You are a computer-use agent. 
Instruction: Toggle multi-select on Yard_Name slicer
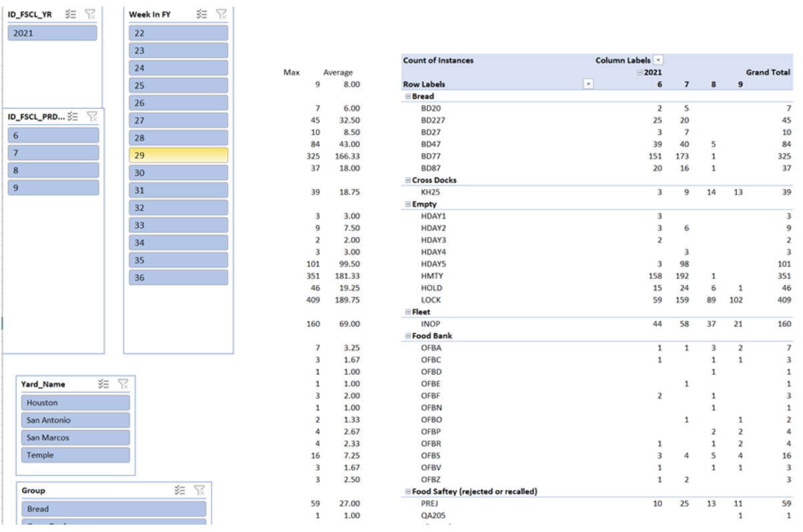[103, 384]
